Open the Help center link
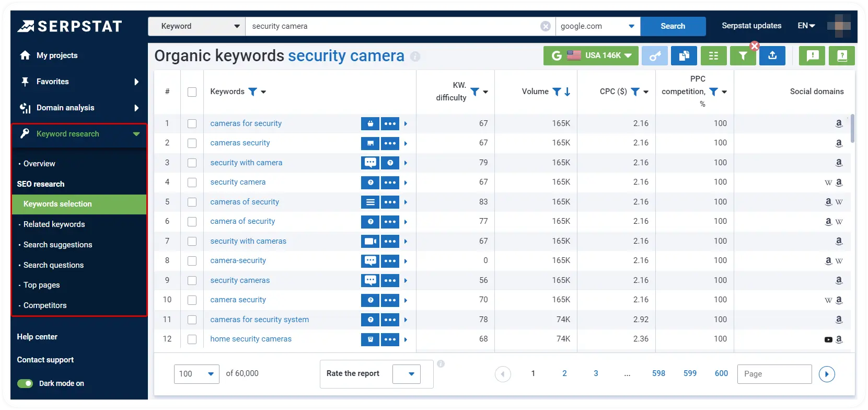Viewport: 868px width, 410px height. click(x=37, y=337)
